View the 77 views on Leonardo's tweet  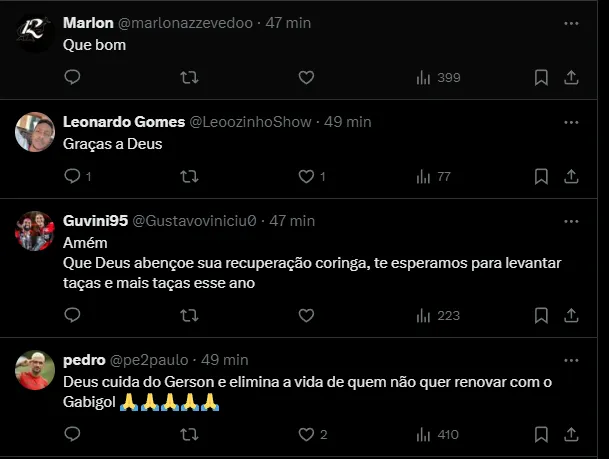tap(433, 176)
